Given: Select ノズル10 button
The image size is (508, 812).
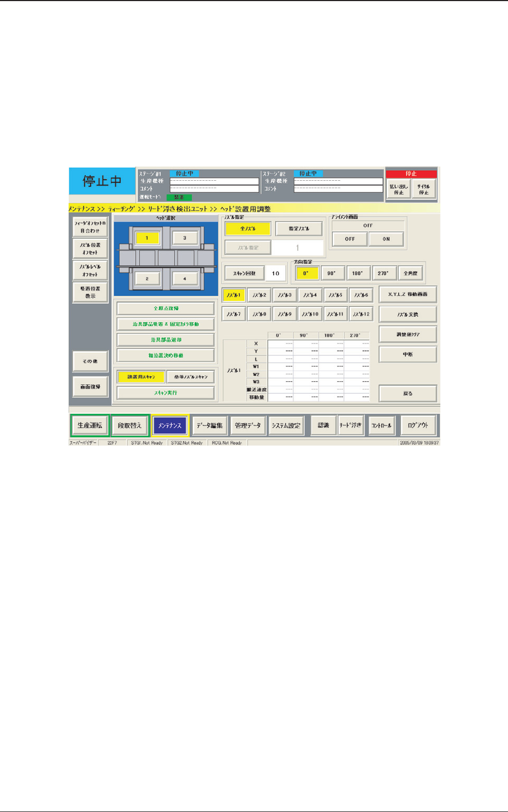Looking at the screenshot, I should point(310,314).
